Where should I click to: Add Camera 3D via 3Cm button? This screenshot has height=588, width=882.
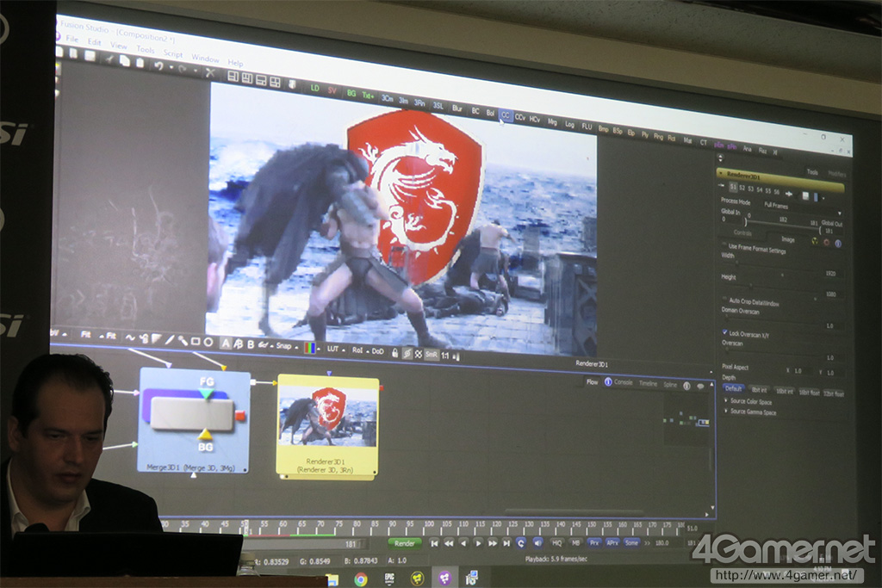click(388, 98)
